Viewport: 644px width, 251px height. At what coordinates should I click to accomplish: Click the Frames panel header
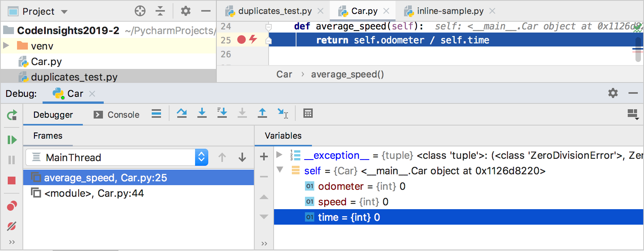[48, 136]
